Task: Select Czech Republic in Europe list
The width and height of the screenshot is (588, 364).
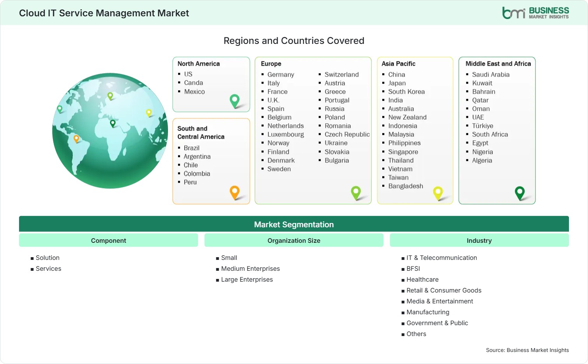Action: pyautogui.click(x=347, y=134)
